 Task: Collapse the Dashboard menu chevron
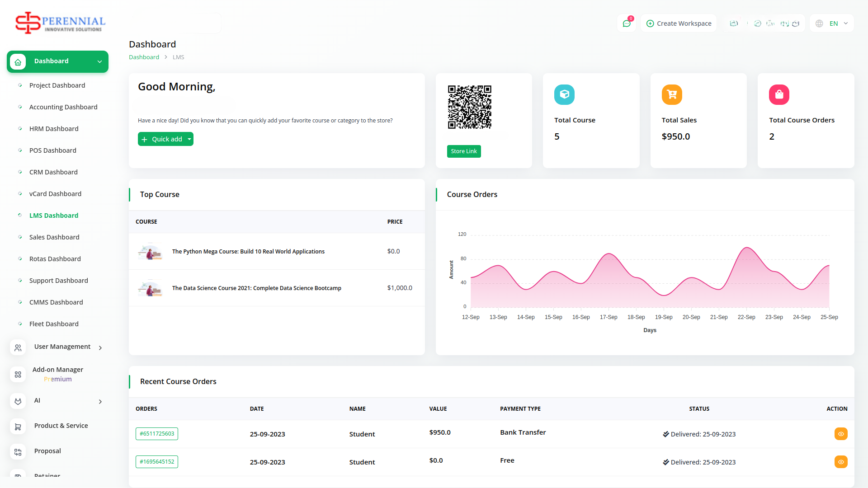click(x=99, y=61)
